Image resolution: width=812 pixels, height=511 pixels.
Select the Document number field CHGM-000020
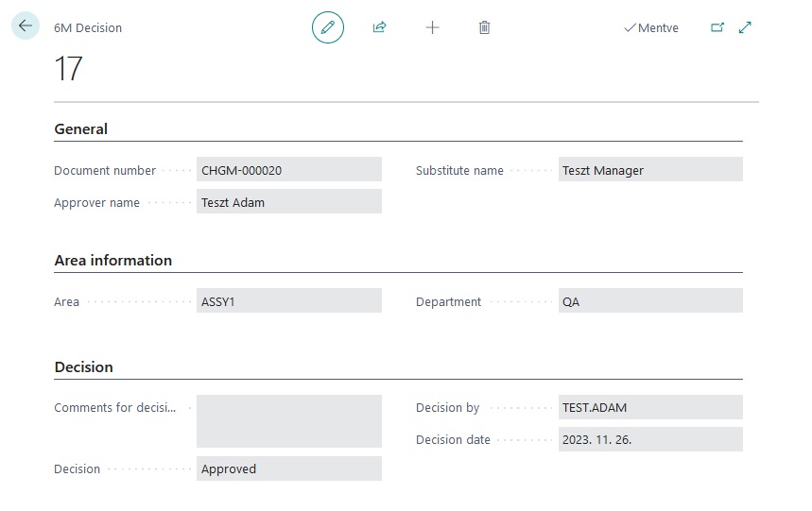pyautogui.click(x=288, y=170)
